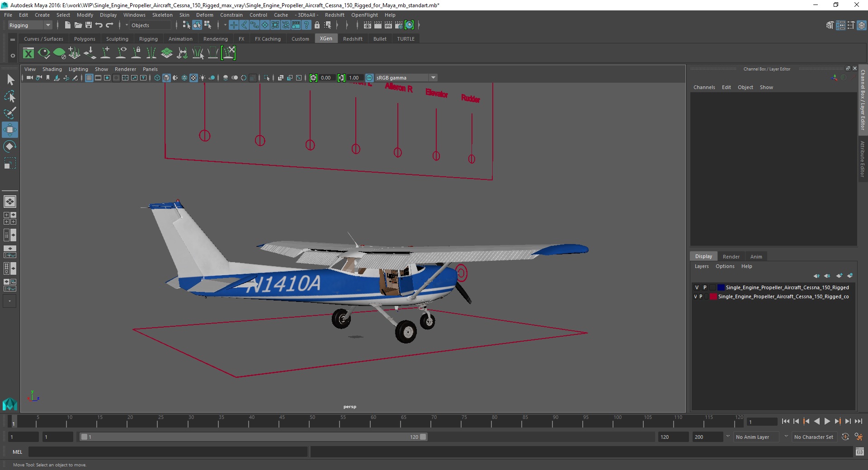Click the viewport Select Camera icon
This screenshot has height=470, width=868.
[30, 78]
